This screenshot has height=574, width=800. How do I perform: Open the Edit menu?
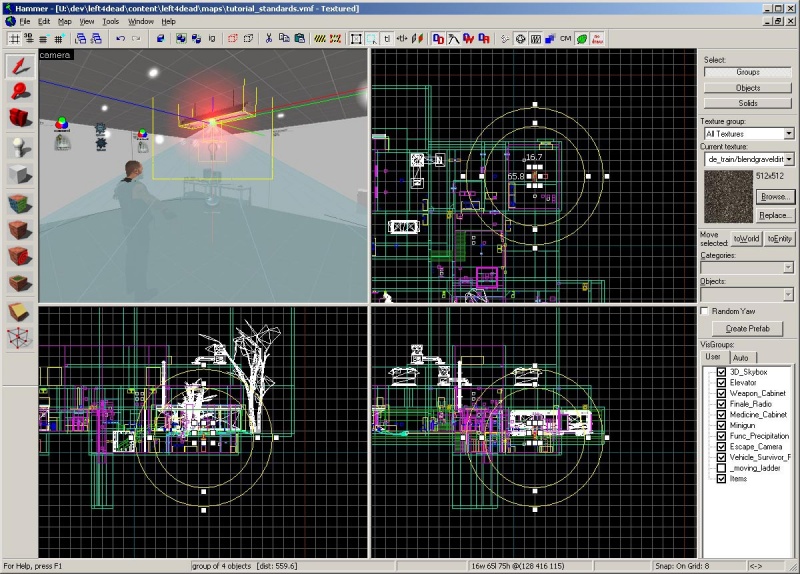pos(44,21)
